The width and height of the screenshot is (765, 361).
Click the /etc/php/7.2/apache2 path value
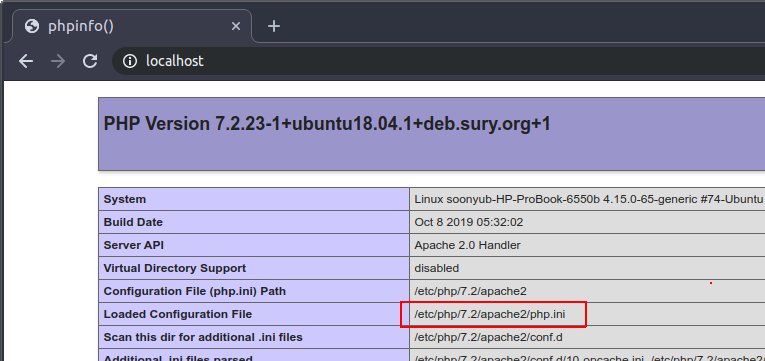470,291
